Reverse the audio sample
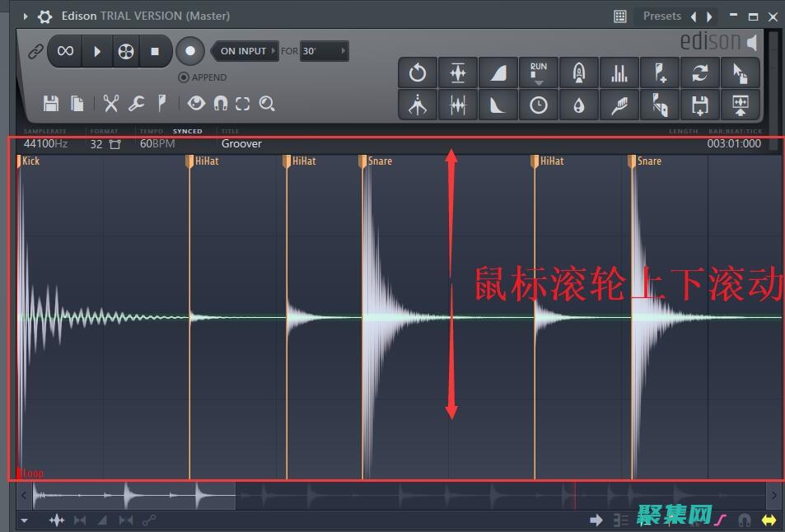This screenshot has width=785, height=532. tap(418, 72)
